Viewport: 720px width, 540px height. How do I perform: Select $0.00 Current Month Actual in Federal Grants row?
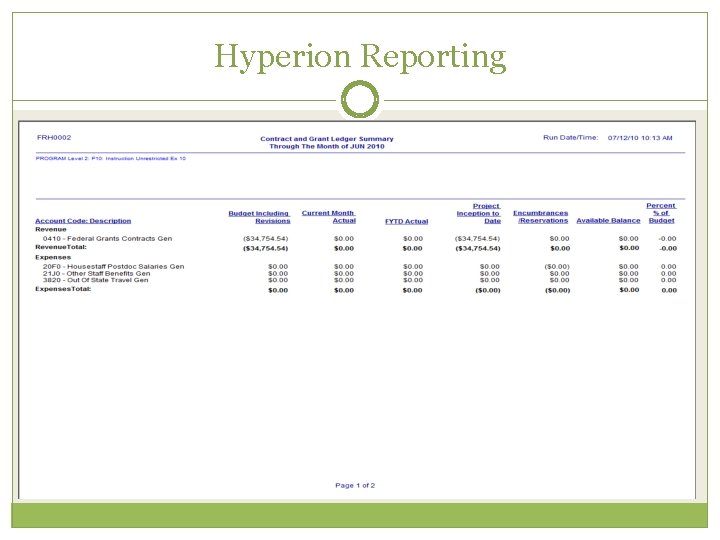coord(344,239)
